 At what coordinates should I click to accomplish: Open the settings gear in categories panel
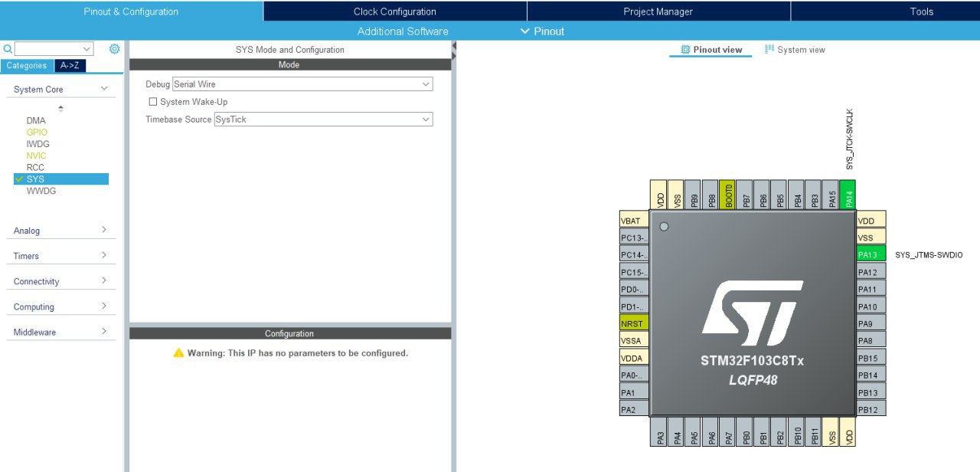[x=114, y=49]
